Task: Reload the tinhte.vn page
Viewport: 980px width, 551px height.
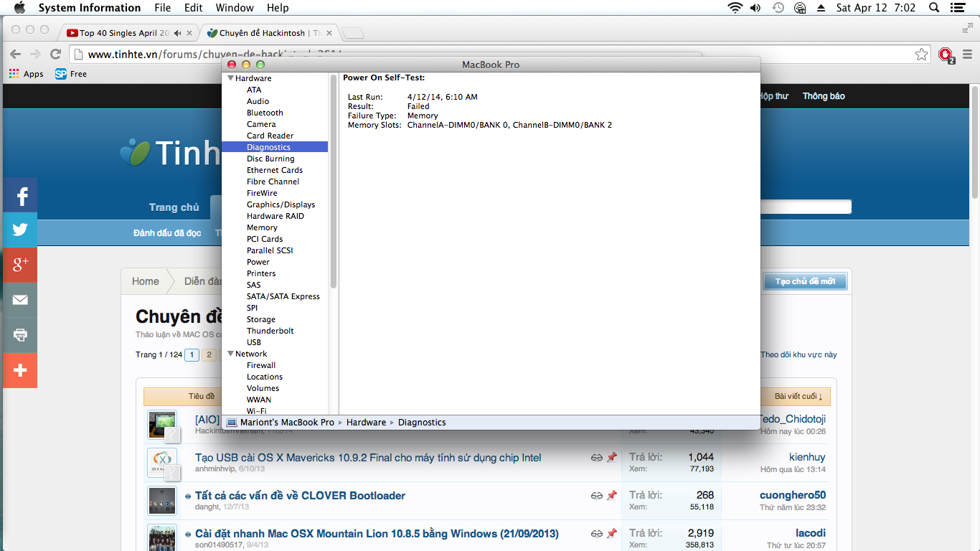Action: [55, 55]
